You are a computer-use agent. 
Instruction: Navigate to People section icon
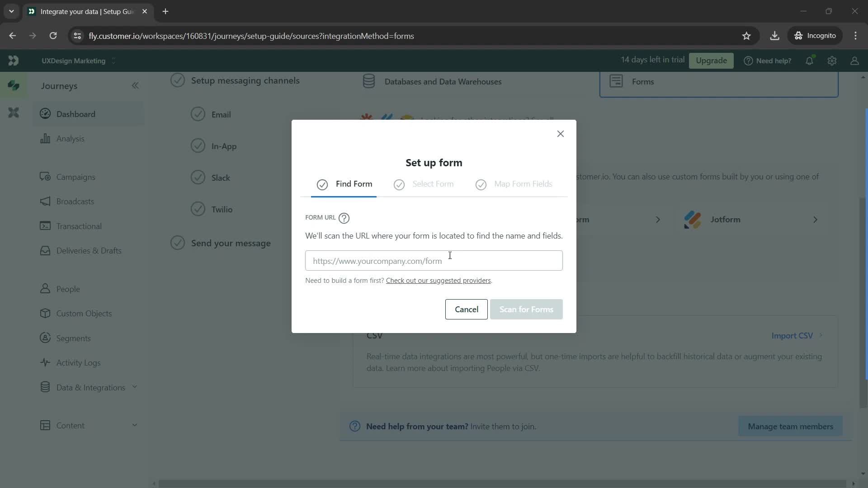pyautogui.click(x=45, y=288)
